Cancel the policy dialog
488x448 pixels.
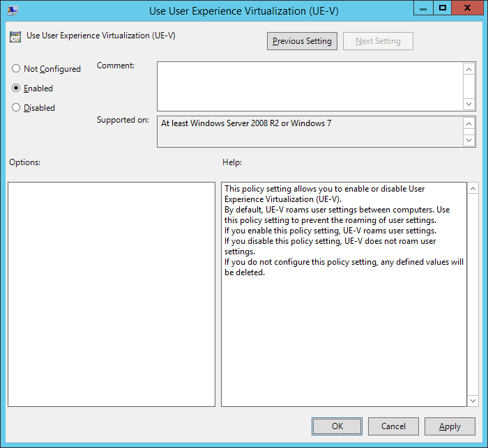[393, 426]
